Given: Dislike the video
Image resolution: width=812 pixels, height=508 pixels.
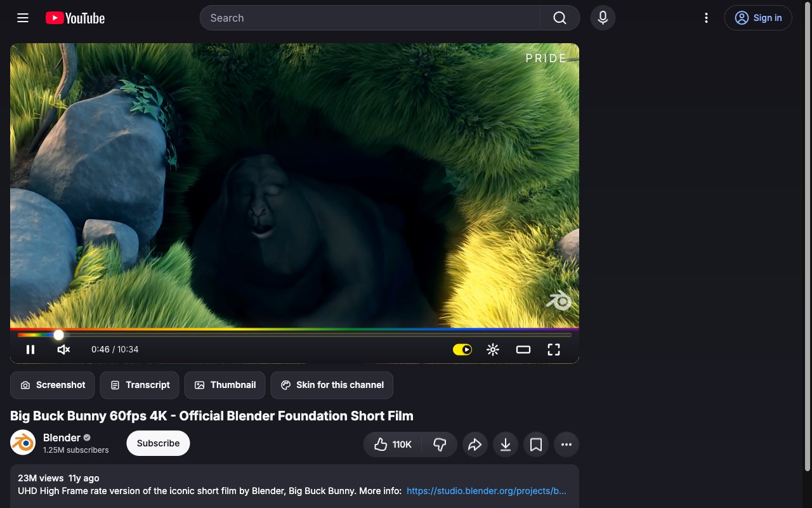Looking at the screenshot, I should tap(440, 444).
